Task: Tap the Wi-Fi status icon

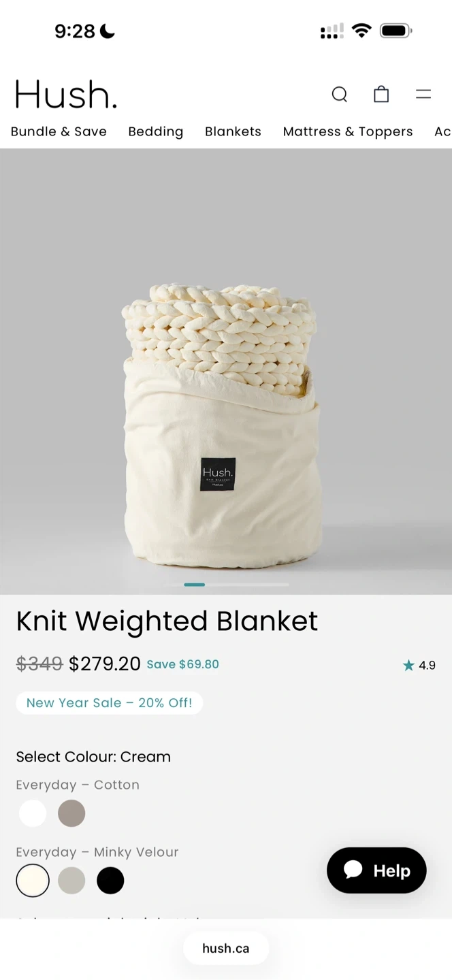Action: point(361,31)
